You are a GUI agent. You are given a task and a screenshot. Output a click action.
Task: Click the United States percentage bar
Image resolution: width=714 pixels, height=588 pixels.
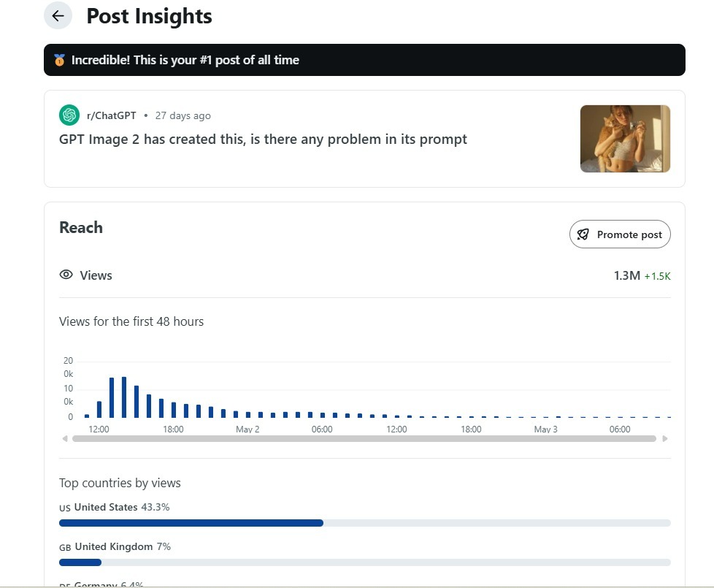point(365,523)
